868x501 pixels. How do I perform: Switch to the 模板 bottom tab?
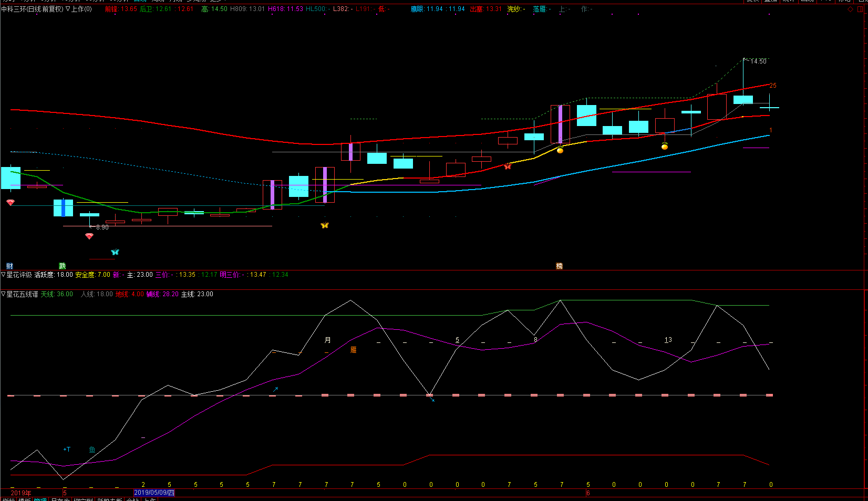pos(25,499)
